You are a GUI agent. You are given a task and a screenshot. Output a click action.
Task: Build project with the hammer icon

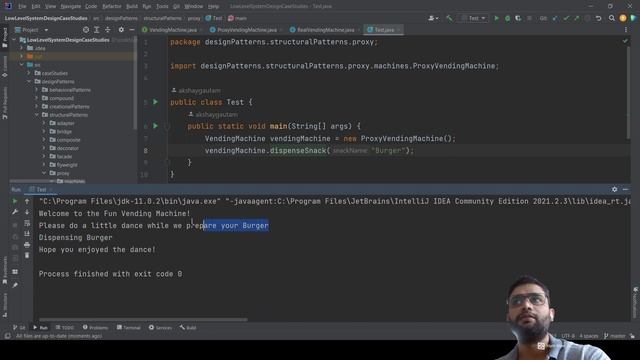(x=449, y=18)
